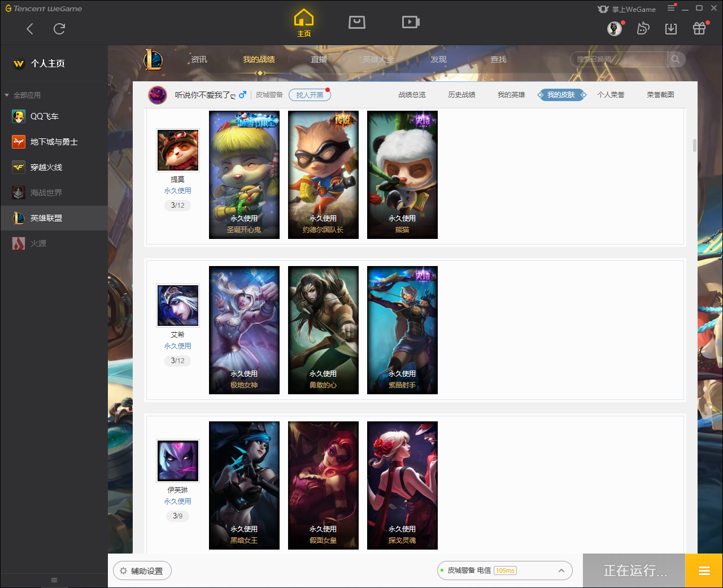Select 火源 in the game list
Viewport: 723px width, 588px height.
(x=54, y=243)
